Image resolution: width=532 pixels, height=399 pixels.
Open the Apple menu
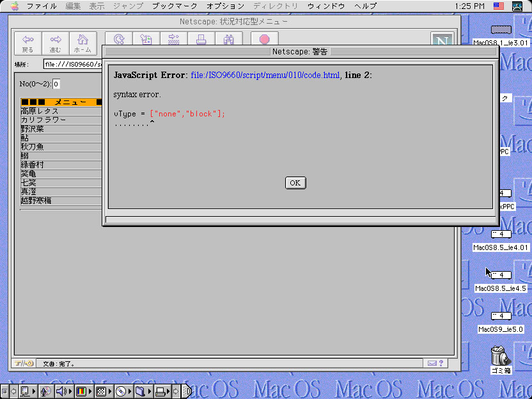coord(15,6)
